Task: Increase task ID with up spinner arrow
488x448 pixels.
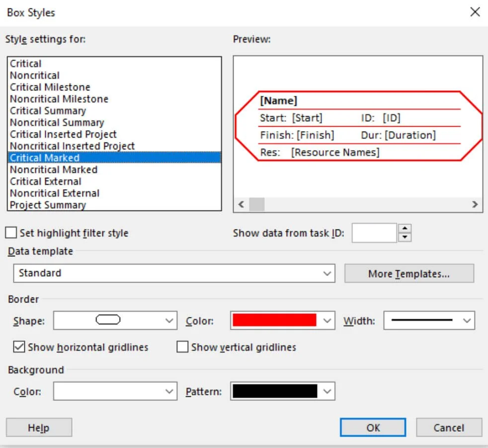Action: click(405, 228)
